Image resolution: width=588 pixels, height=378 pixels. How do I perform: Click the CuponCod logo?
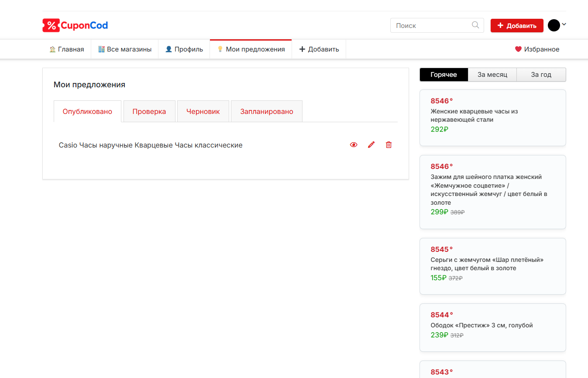(75, 25)
